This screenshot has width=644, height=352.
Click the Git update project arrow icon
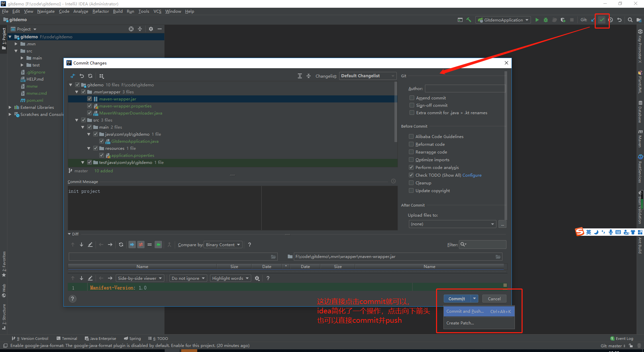(593, 20)
